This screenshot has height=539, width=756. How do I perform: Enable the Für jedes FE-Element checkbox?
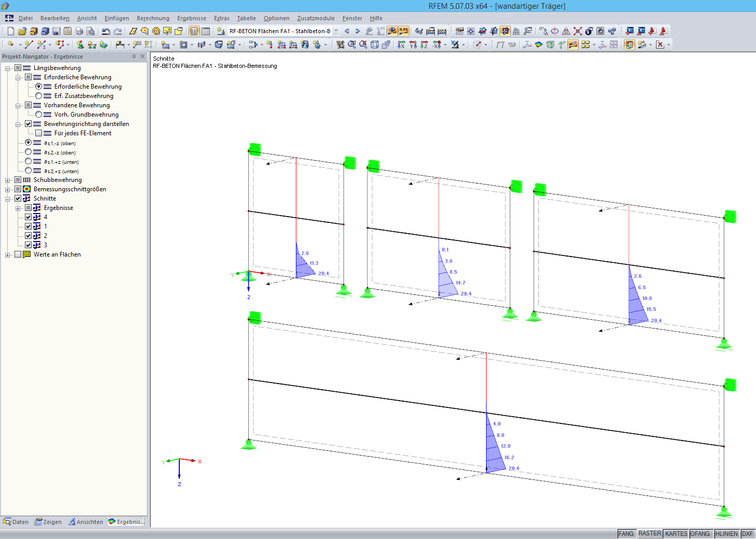point(39,133)
